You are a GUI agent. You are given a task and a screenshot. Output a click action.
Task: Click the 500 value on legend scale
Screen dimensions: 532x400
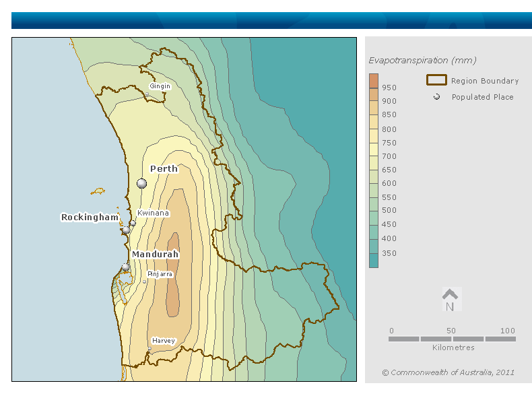click(x=389, y=210)
